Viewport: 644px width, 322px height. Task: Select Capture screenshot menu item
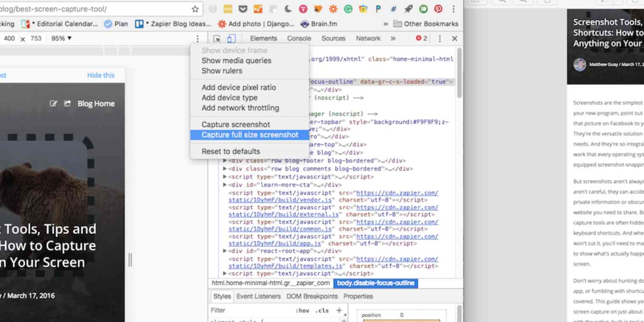pyautogui.click(x=250, y=125)
